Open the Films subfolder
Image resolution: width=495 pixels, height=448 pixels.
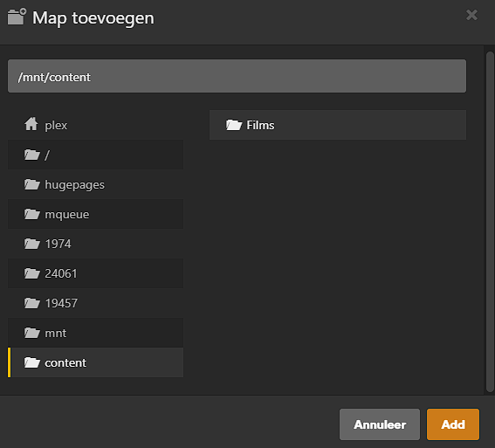(x=338, y=125)
